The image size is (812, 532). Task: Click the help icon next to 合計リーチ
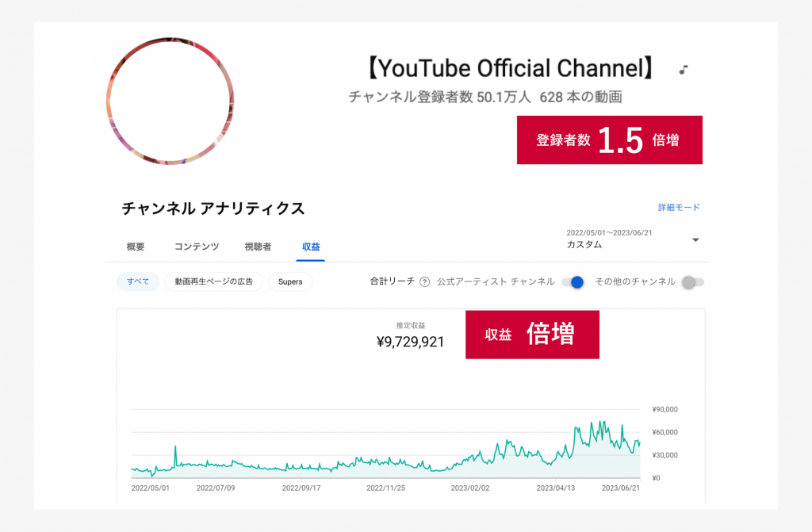pyautogui.click(x=424, y=282)
